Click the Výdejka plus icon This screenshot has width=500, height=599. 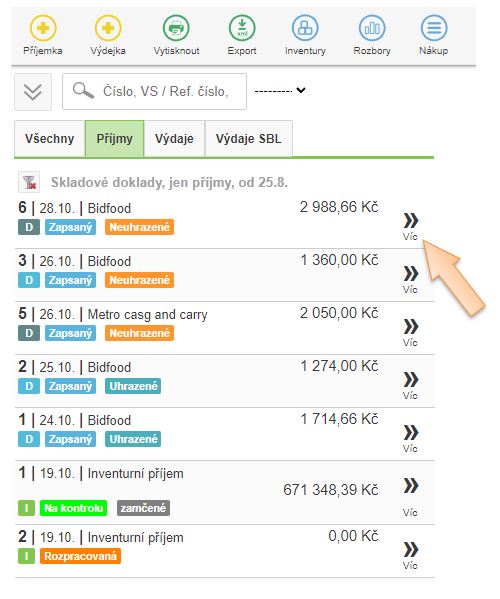tap(108, 28)
